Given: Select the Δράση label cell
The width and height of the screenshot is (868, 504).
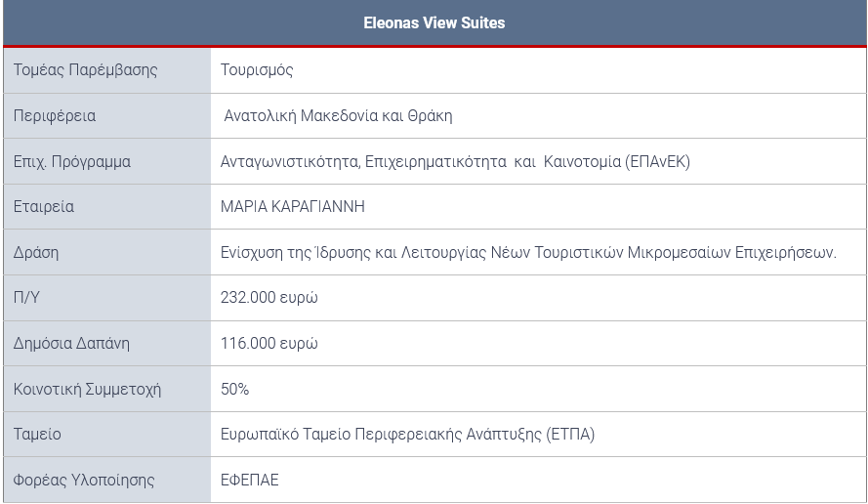Looking at the screenshot, I should (107, 253).
